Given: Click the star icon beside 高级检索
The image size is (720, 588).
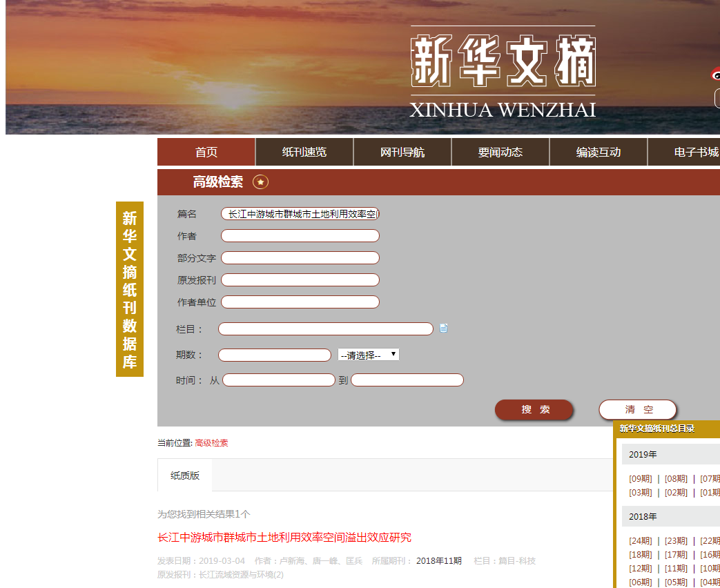Looking at the screenshot, I should 260,182.
